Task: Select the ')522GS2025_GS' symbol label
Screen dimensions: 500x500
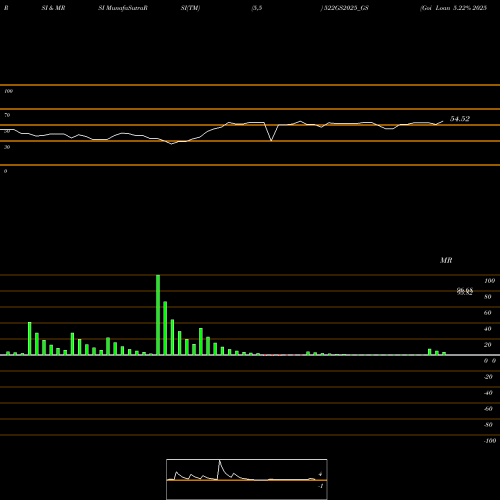Action: [x=345, y=8]
